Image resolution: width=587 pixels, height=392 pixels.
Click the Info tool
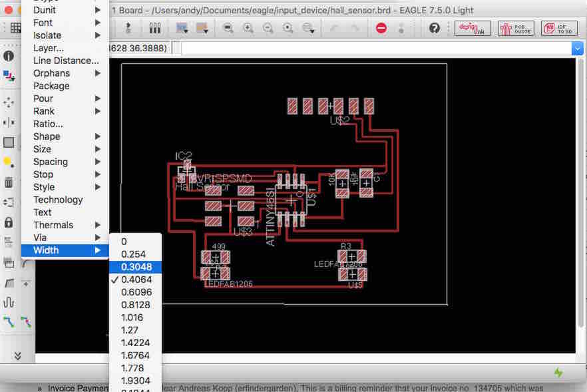tap(9, 56)
